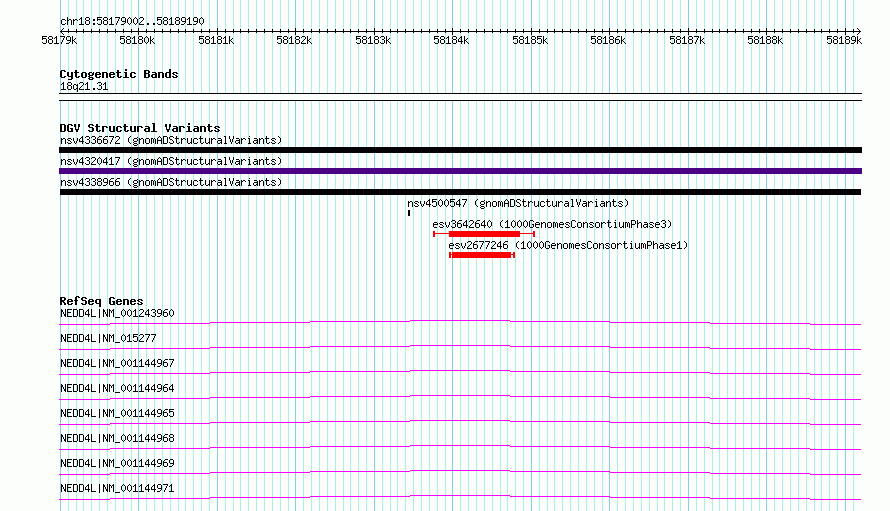This screenshot has height=511, width=890.
Task: Click the Cytogenetic Bands track title
Action: point(119,74)
